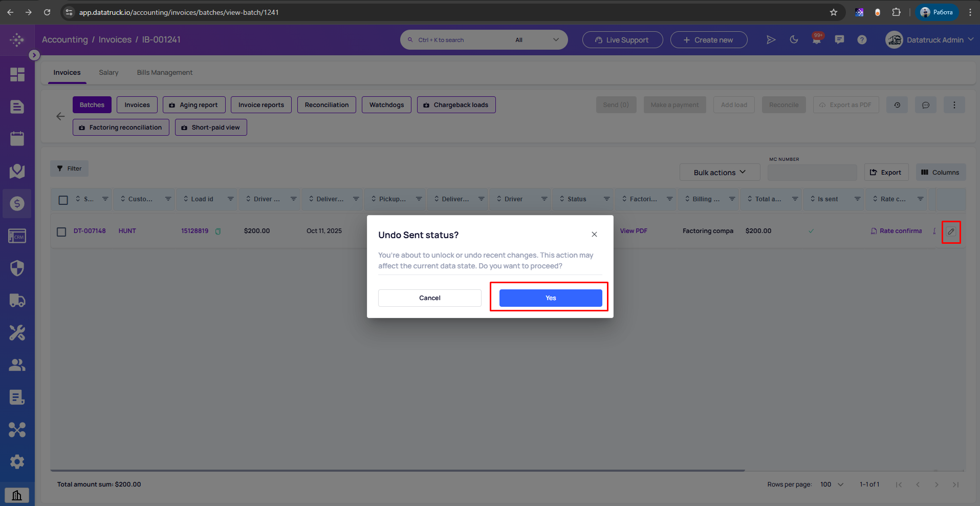Open the Dashboard icon in sidebar
980x506 pixels.
click(x=17, y=75)
